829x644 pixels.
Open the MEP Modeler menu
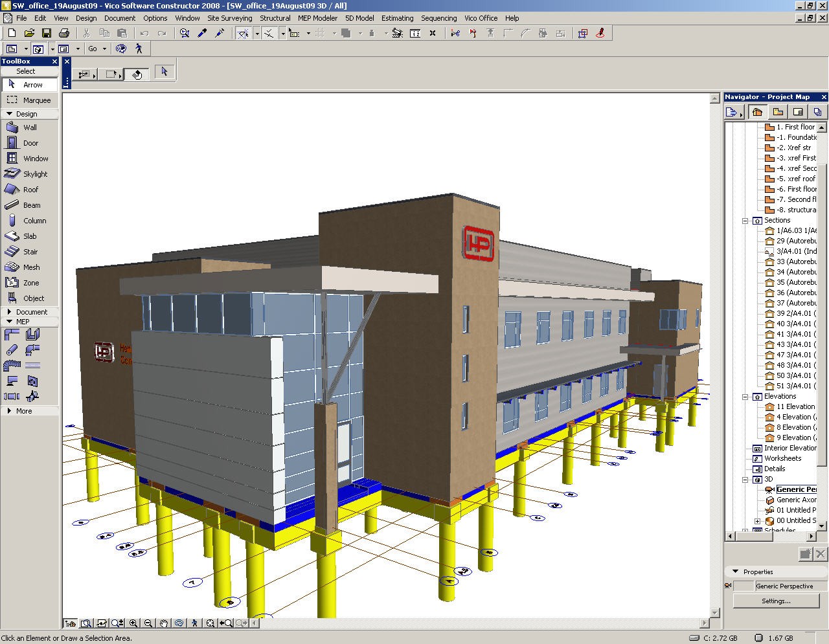317,18
